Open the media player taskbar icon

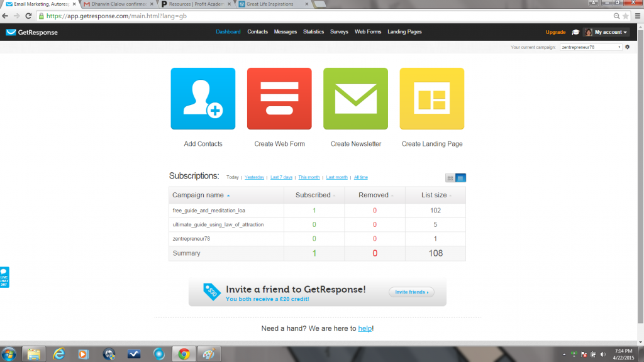(x=84, y=354)
